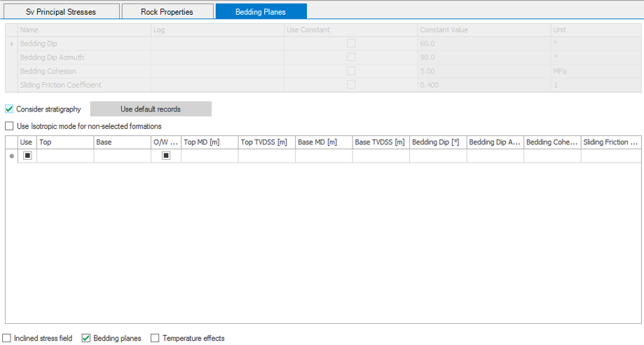This screenshot has height=345, width=644.
Task: Select the Bedding Planes tab
Action: [x=260, y=11]
